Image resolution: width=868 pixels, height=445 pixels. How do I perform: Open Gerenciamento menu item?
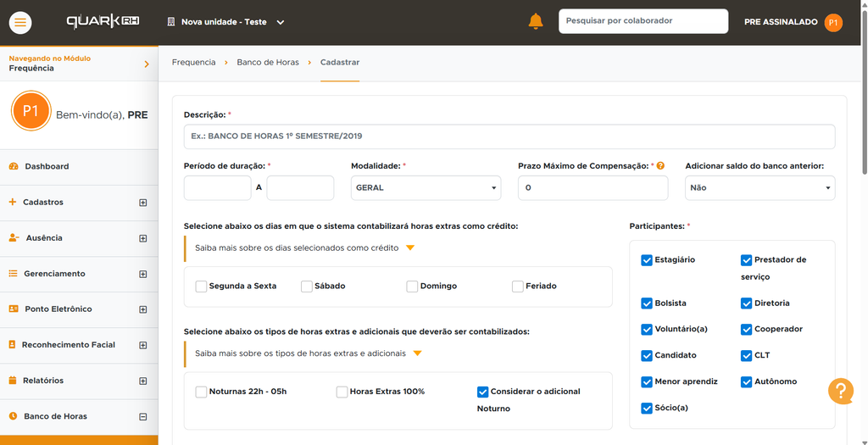pyautogui.click(x=79, y=274)
